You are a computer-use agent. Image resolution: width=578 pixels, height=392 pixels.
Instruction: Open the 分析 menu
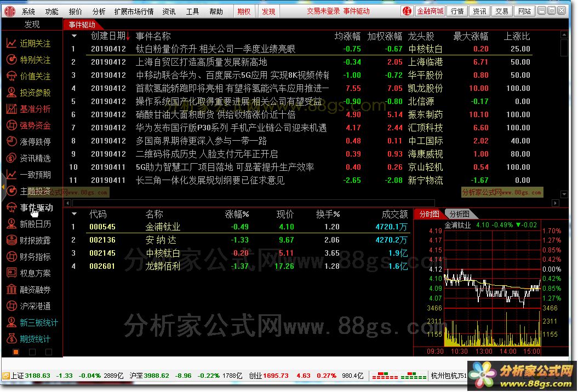99,12
